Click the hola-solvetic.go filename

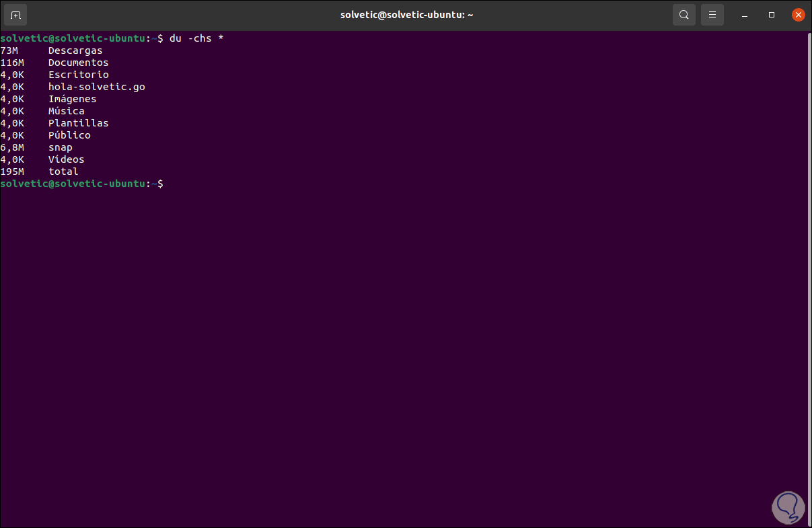tap(96, 86)
